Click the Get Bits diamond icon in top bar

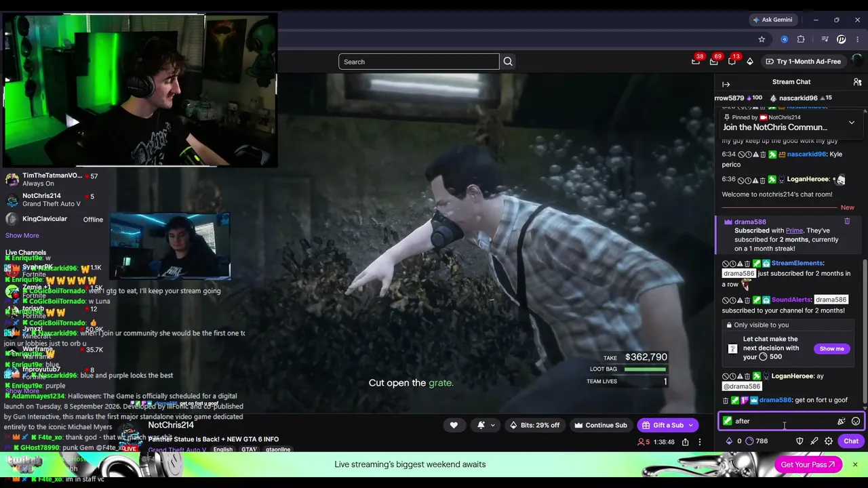pyautogui.click(x=750, y=62)
